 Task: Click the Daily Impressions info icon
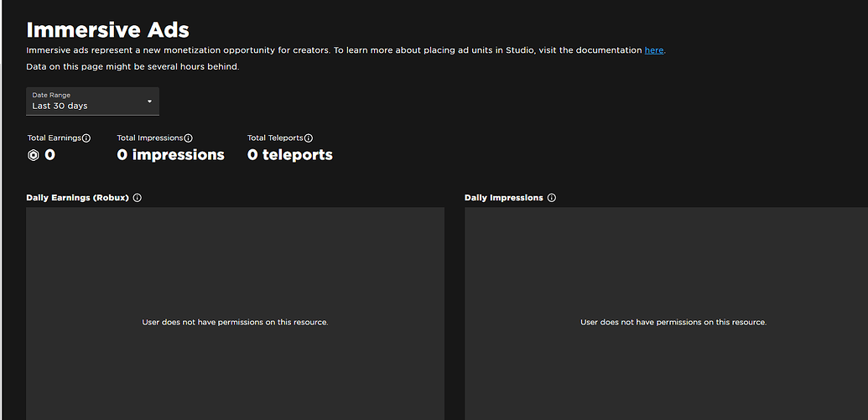551,198
